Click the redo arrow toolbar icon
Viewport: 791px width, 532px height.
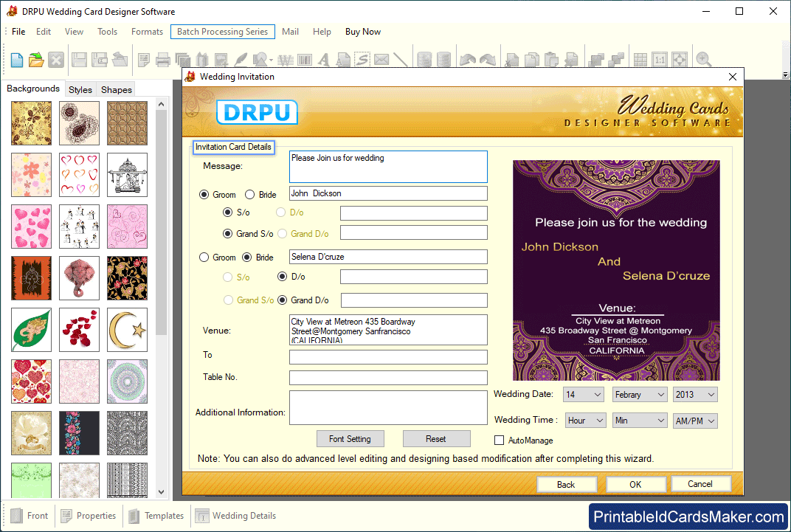[x=488, y=60]
